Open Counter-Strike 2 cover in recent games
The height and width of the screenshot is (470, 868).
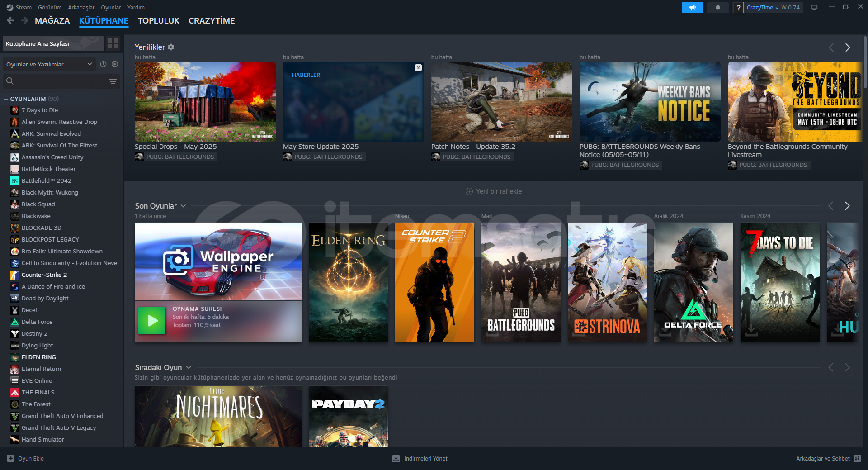pyautogui.click(x=434, y=282)
